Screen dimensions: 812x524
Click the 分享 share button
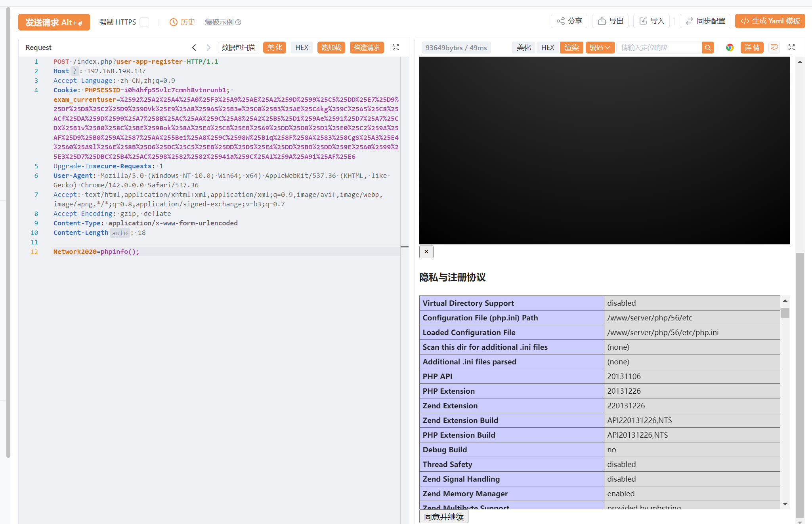pos(569,21)
